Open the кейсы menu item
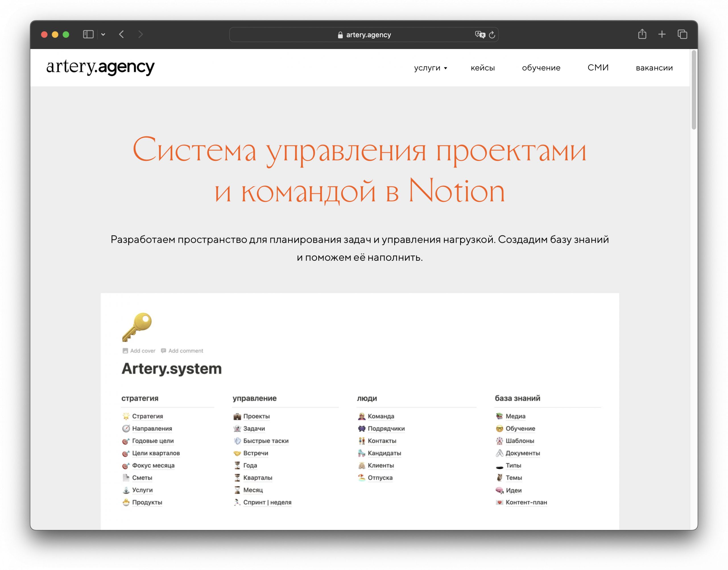 pos(482,68)
